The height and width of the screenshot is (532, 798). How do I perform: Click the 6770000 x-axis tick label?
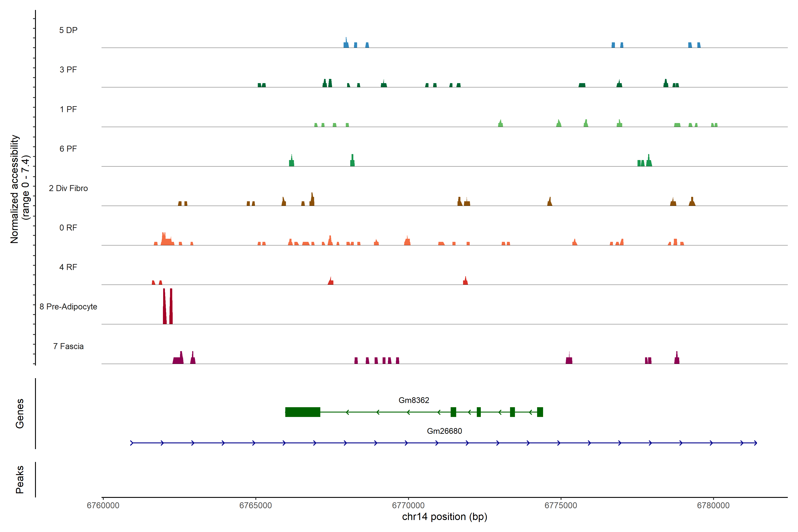pos(408,506)
